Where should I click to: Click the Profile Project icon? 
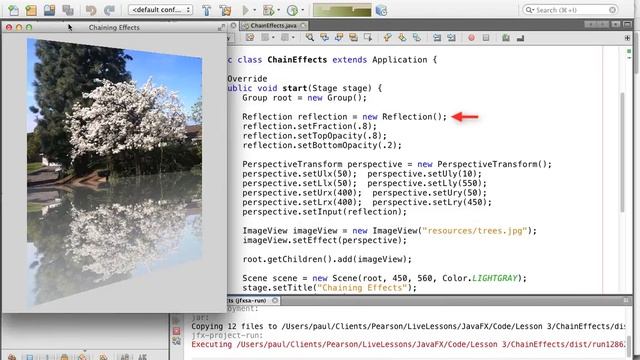[292, 10]
